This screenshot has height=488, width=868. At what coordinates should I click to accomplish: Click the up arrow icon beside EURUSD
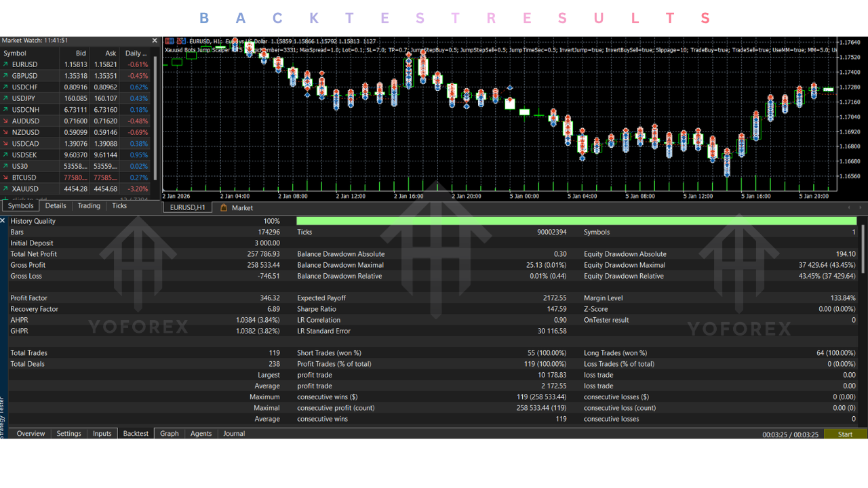6,64
